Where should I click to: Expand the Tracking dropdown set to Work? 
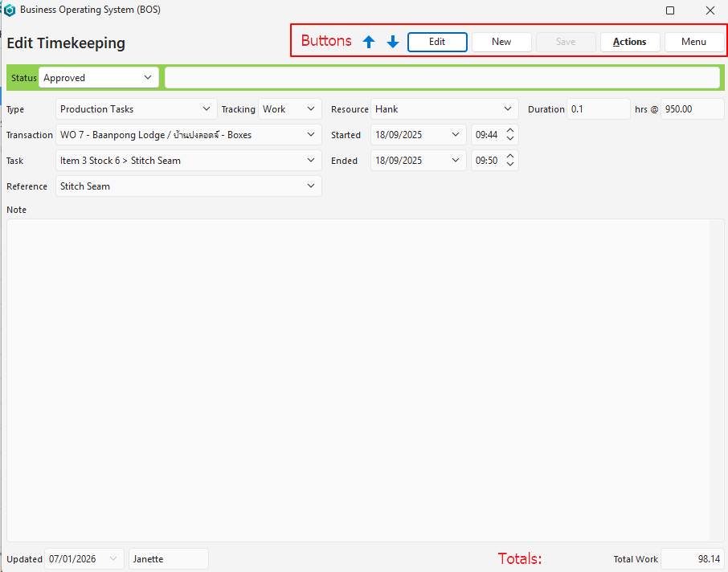click(x=311, y=109)
